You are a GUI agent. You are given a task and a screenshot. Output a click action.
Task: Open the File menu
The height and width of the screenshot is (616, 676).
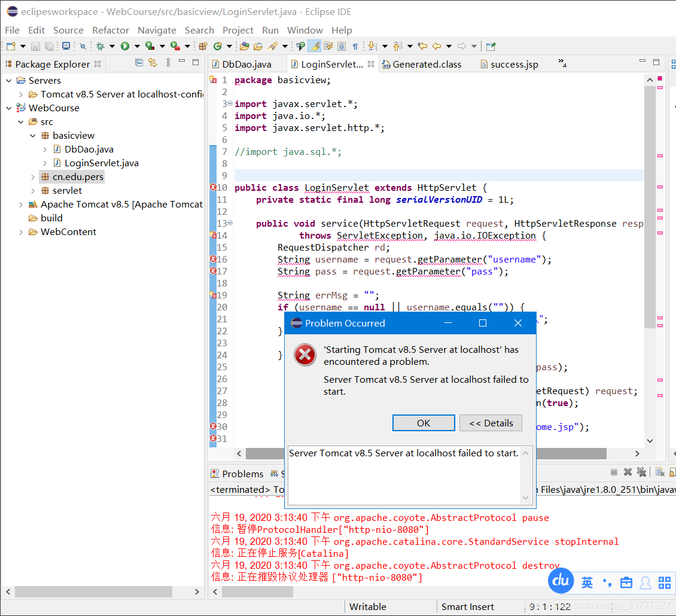(x=12, y=30)
